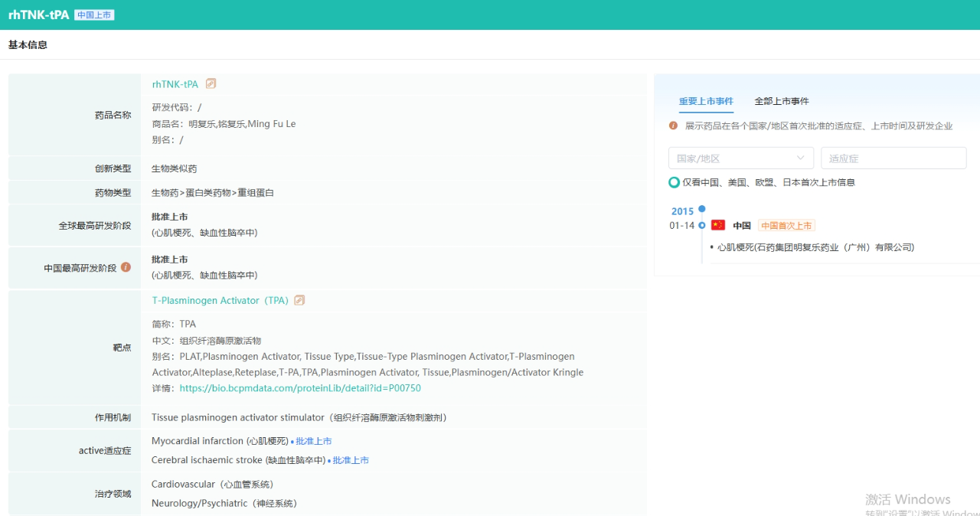The width and height of the screenshot is (980, 516).
Task: Click the 适应症 input field
Action: (x=893, y=158)
